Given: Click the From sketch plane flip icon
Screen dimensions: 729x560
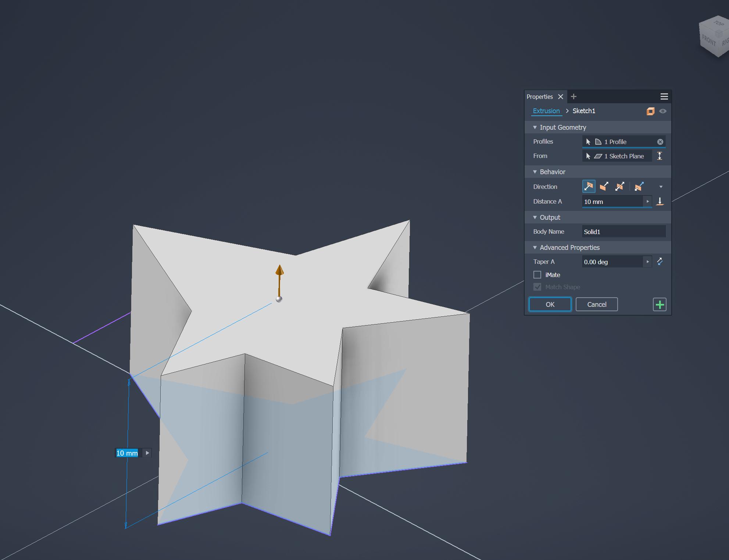Looking at the screenshot, I should (660, 156).
